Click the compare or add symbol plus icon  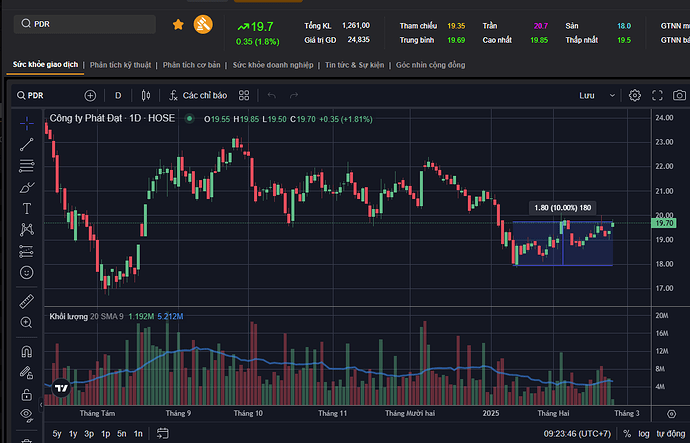(x=90, y=96)
